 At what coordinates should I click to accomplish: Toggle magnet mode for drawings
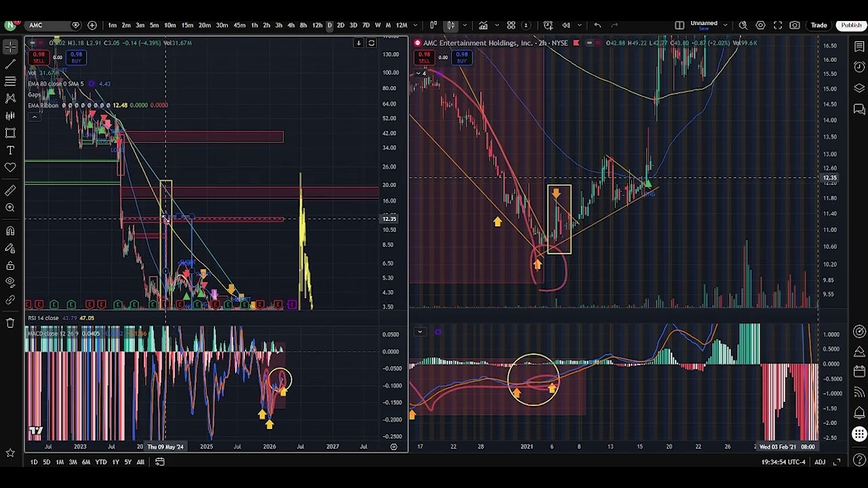coord(10,231)
